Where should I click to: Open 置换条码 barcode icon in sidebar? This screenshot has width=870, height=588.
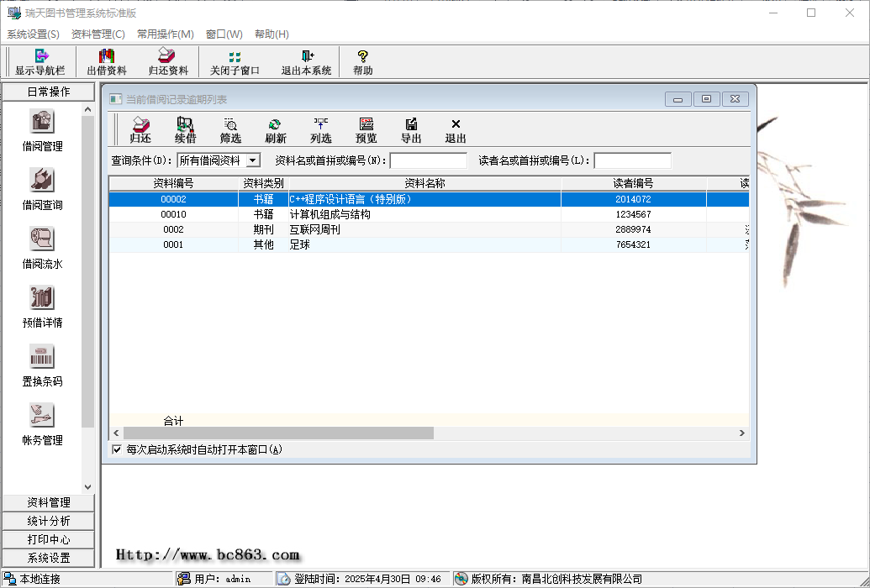click(42, 357)
